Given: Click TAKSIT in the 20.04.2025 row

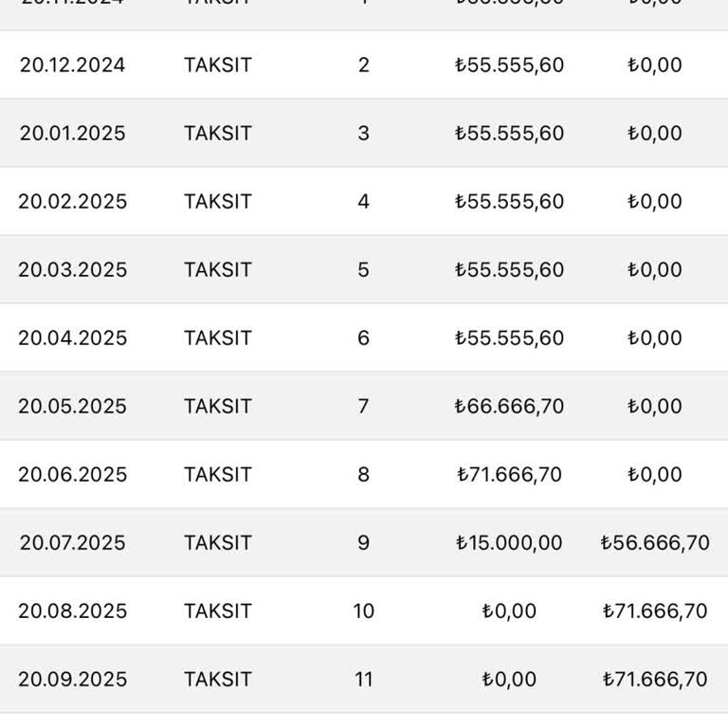Looking at the screenshot, I should tap(218, 338).
